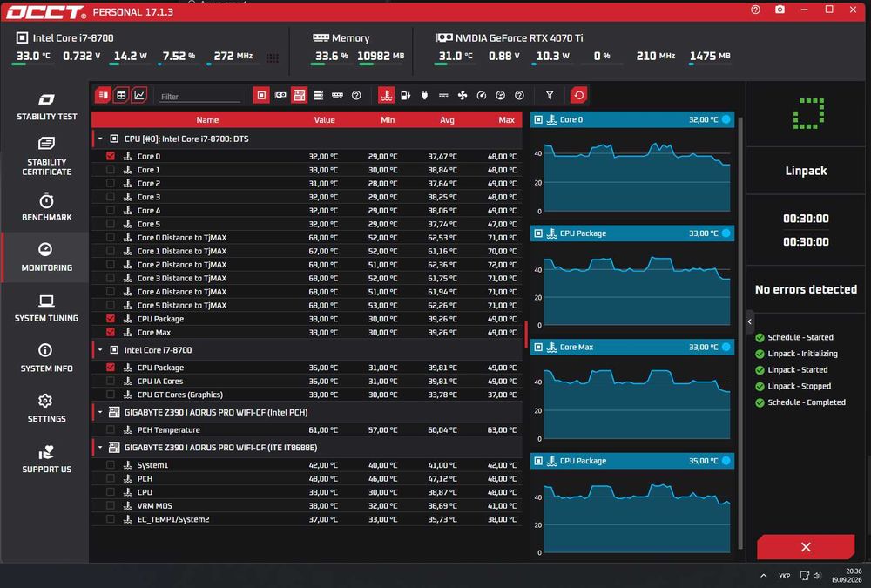This screenshot has width=871, height=588.
Task: Open the Stability Test section
Action: pos(47,106)
